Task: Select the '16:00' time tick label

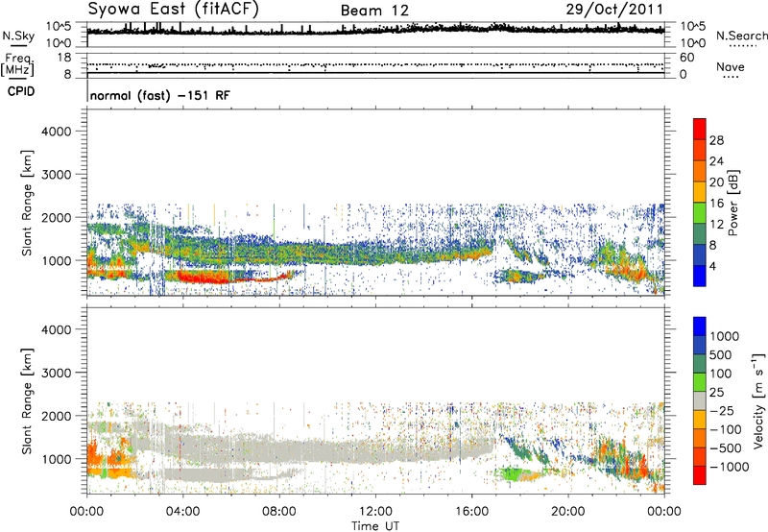Action: (x=471, y=512)
